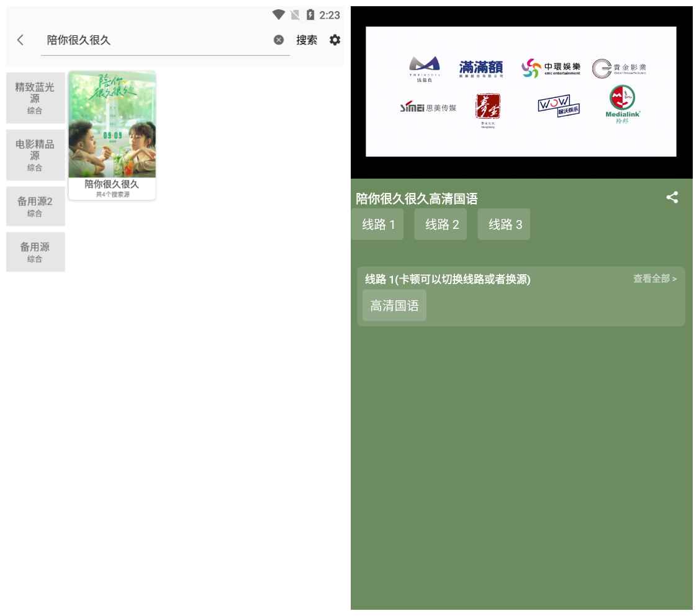Tap the back arrow to return

click(20, 40)
